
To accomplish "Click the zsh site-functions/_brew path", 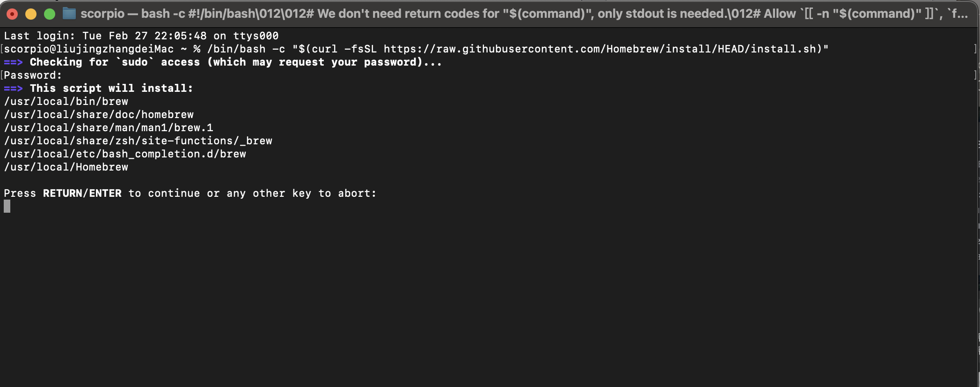I will [x=138, y=141].
